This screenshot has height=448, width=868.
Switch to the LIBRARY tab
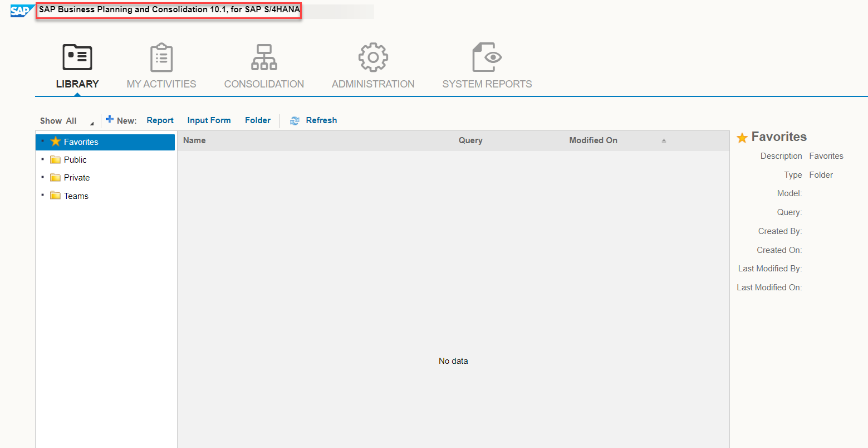77,84
